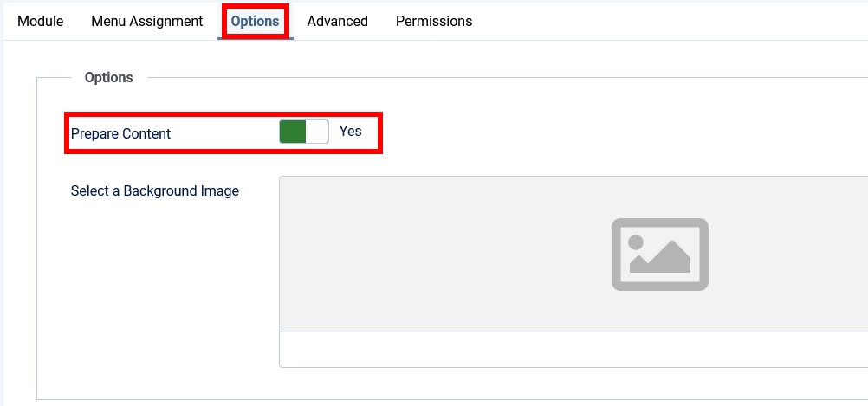868x406 pixels.
Task: Select the Options tab
Action: 256,21
